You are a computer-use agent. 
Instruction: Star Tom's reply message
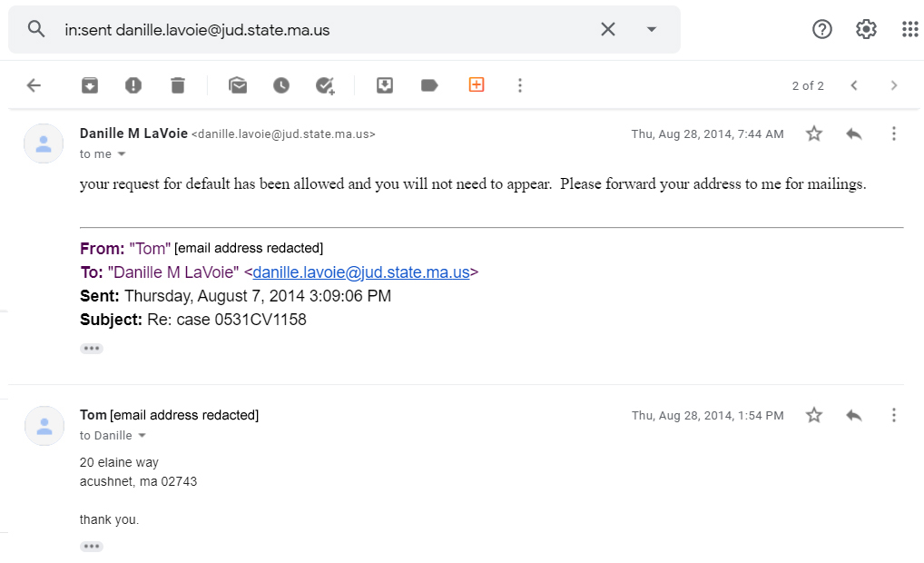tap(814, 415)
